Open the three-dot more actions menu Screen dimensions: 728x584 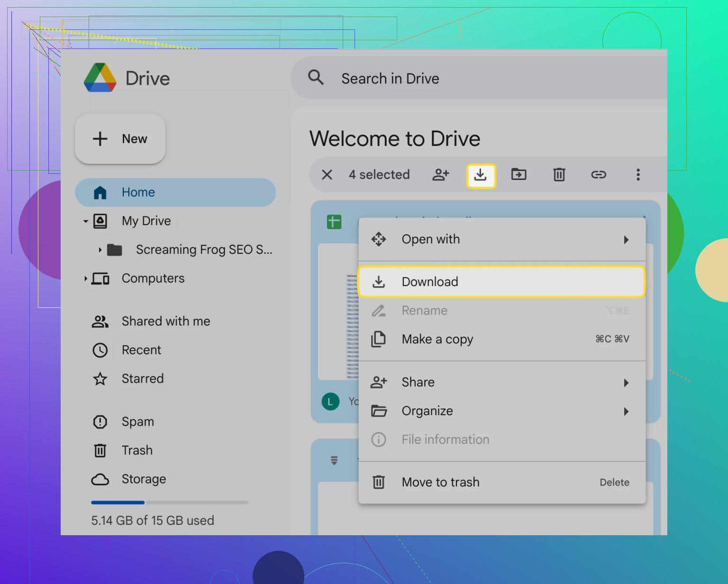click(x=638, y=175)
